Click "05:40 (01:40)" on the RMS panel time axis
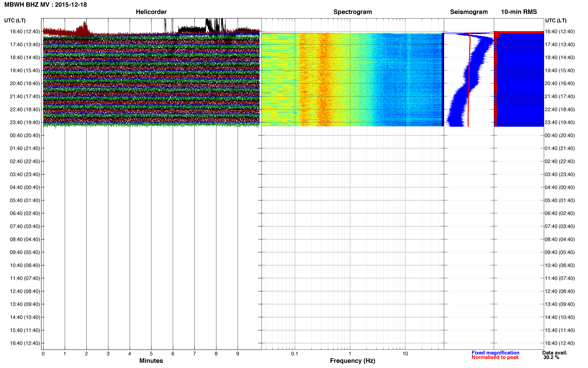The image size is (588, 368). 560,200
